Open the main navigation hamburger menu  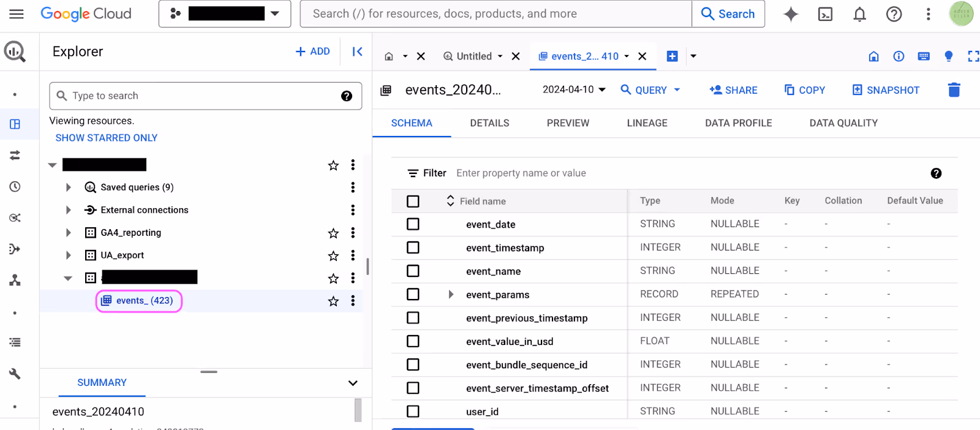point(17,13)
